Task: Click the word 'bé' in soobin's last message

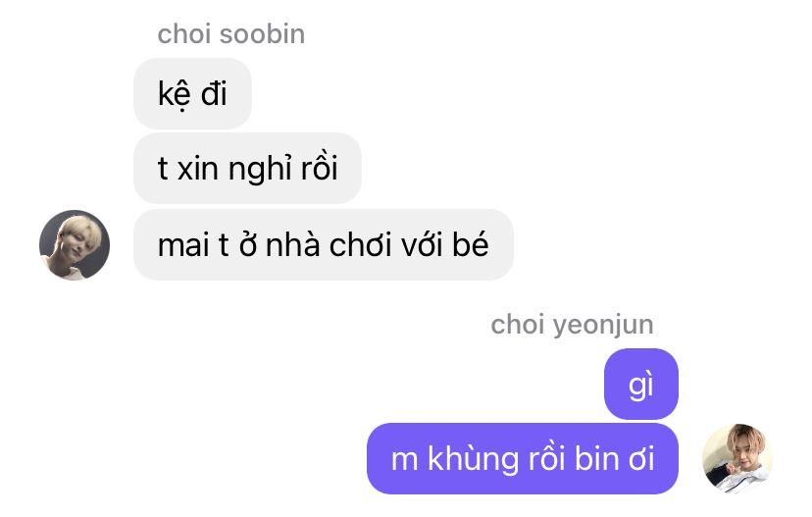Action: coord(470,244)
